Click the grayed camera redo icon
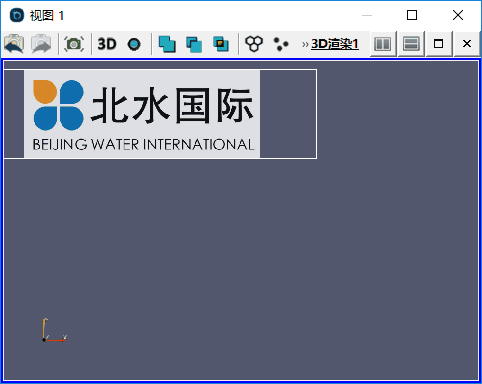 tap(41, 44)
